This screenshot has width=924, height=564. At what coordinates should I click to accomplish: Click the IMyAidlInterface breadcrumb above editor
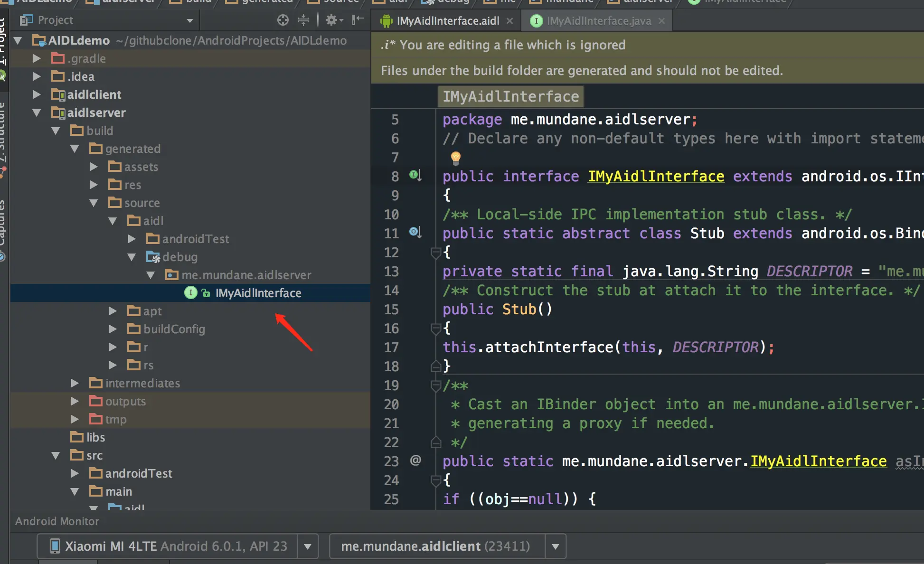click(510, 96)
